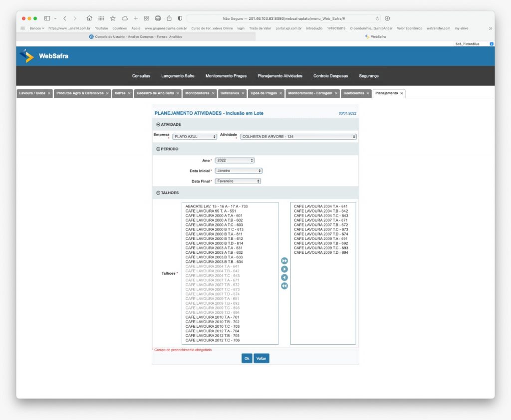Open the YouTube bookmark
This screenshot has height=420, width=511.
click(x=101, y=28)
